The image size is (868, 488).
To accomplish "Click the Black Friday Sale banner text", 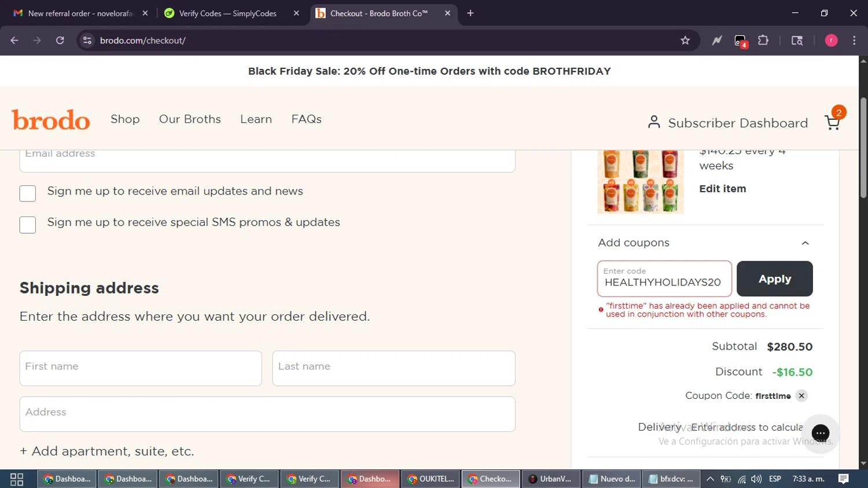I will tap(429, 71).
